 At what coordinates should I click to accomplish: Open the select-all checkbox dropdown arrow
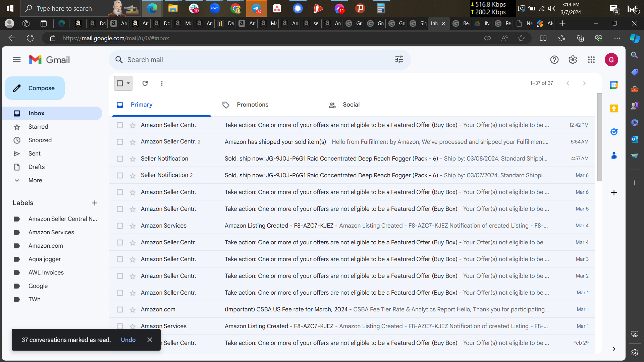[x=128, y=83]
